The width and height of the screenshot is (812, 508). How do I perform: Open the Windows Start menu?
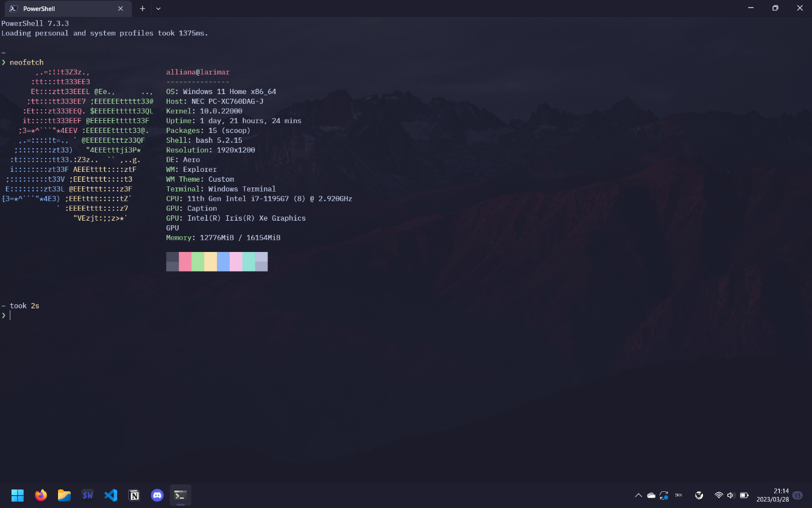tap(17, 495)
